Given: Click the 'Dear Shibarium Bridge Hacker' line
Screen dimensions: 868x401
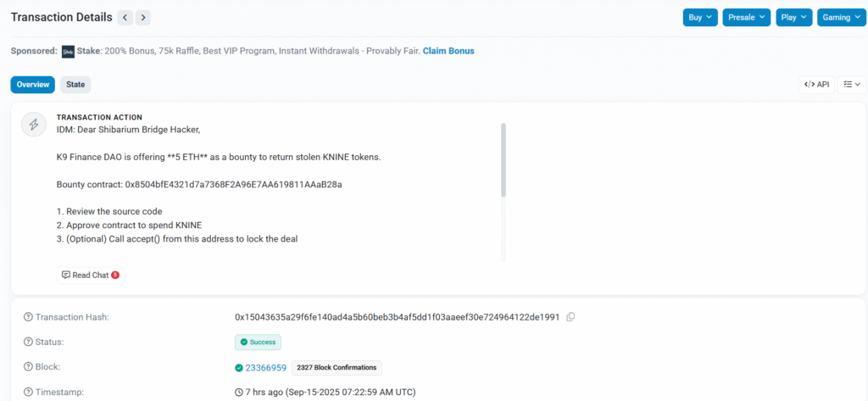Looking at the screenshot, I should [x=128, y=131].
